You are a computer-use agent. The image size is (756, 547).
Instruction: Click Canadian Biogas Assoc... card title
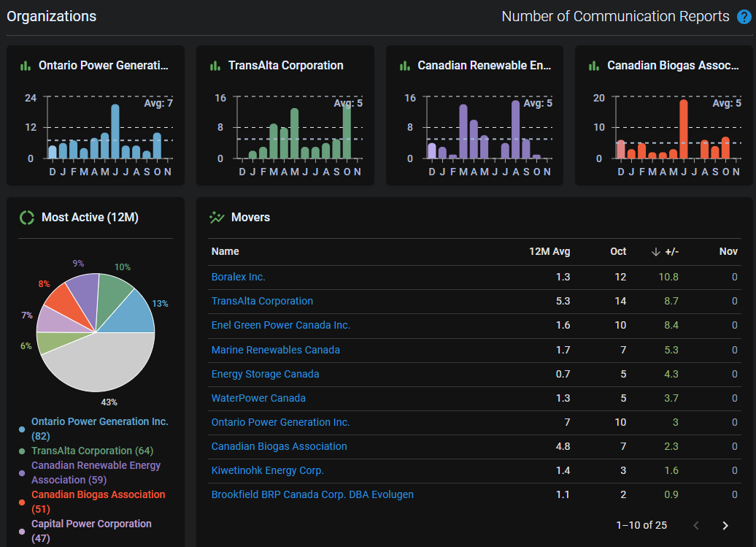point(673,65)
